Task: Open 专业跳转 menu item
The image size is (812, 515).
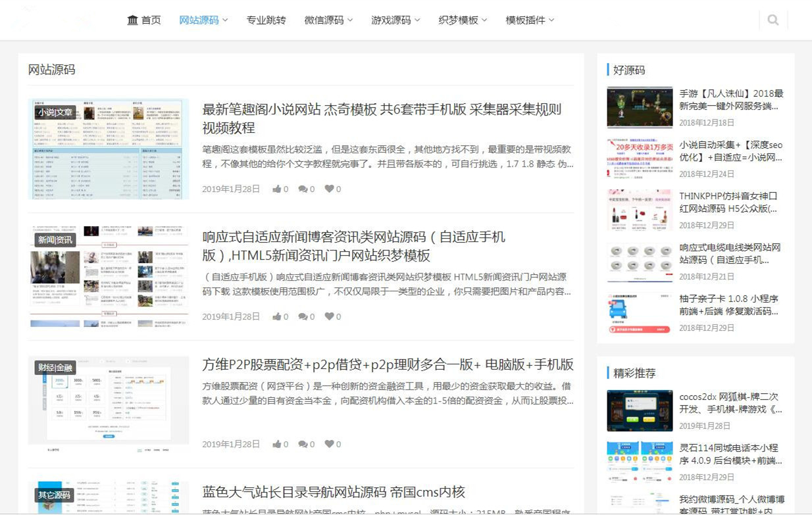Action: [266, 20]
